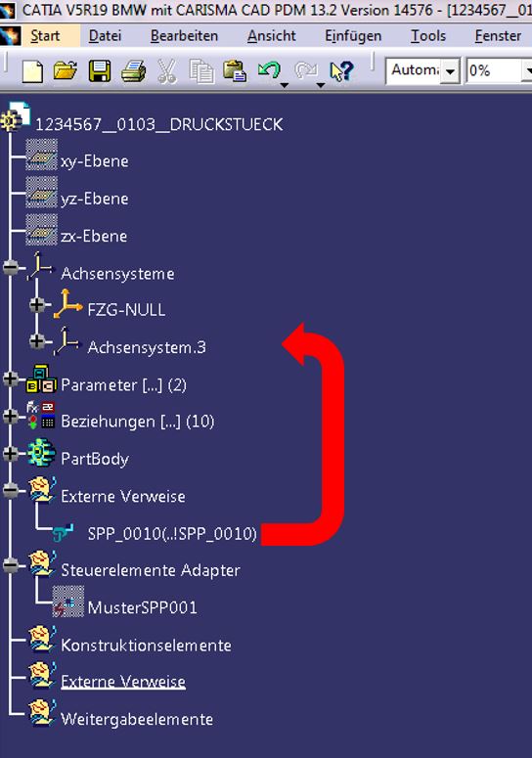Save with the floppy disk icon

pyautogui.click(x=100, y=71)
